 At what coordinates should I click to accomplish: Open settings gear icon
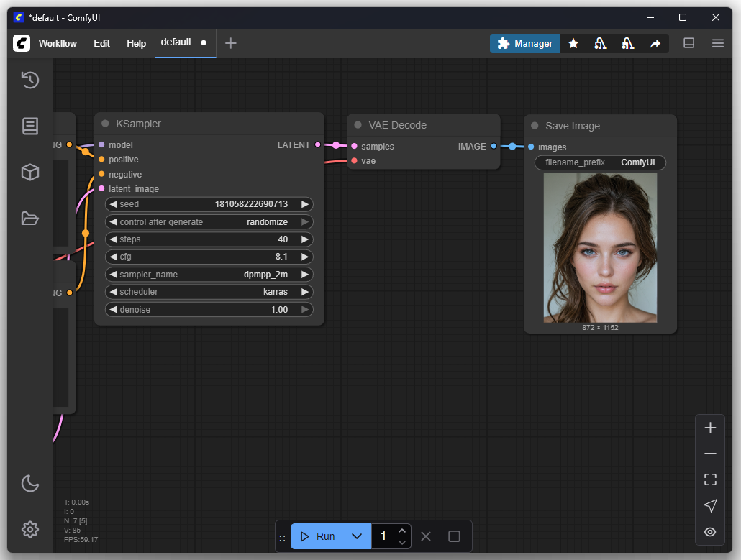click(x=29, y=530)
